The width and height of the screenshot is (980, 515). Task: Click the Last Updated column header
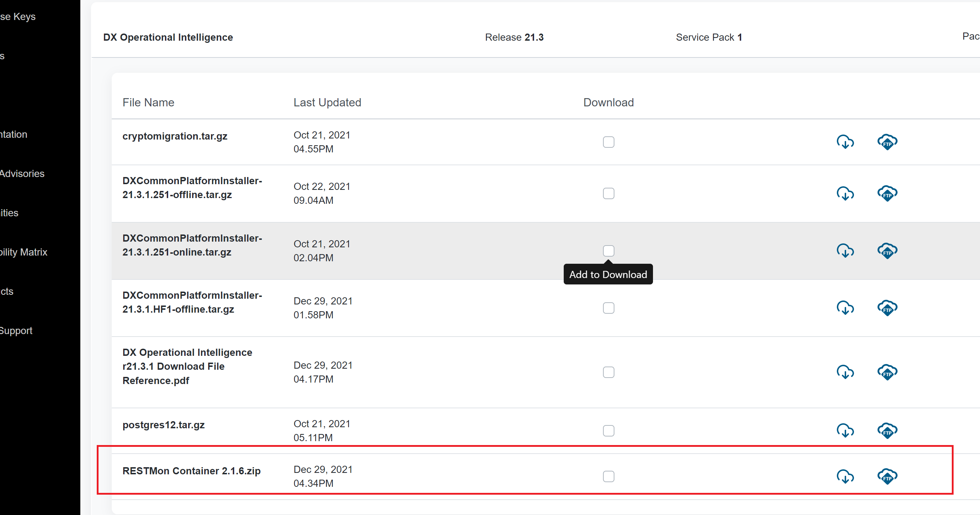(327, 102)
